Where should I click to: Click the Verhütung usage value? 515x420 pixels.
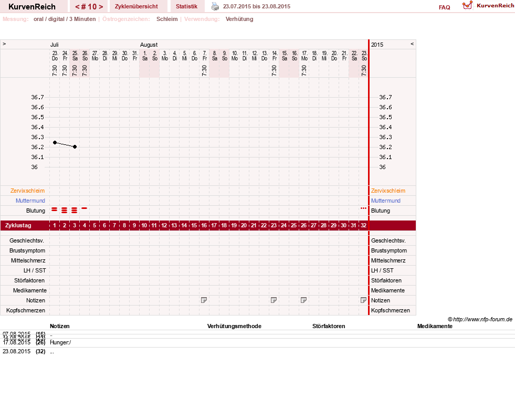pyautogui.click(x=239, y=19)
